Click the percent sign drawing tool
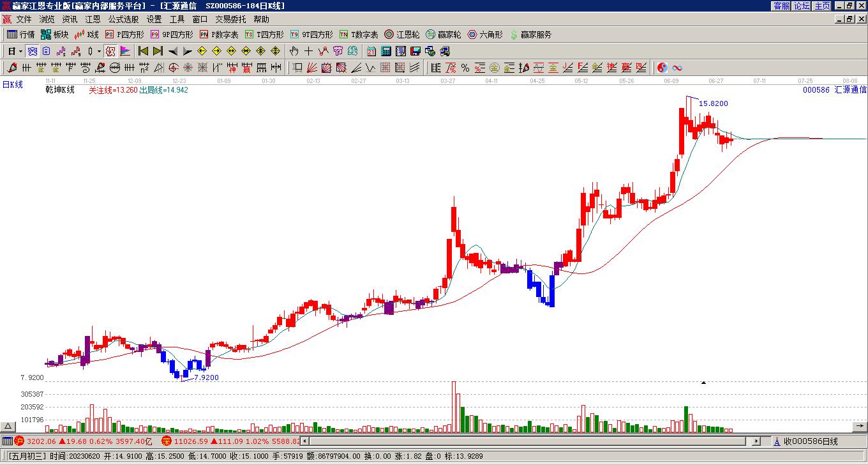Viewport: 868px width, 465px height. (465, 68)
